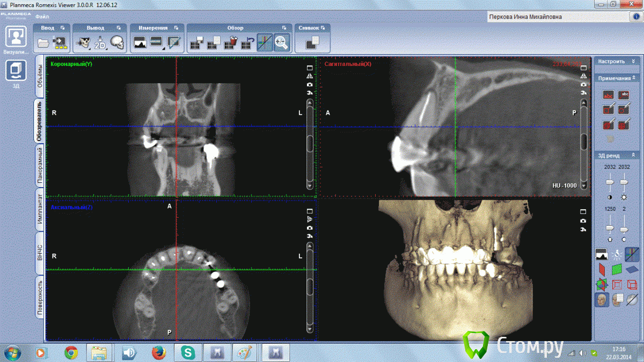Open Google Chrome from the taskbar
The width and height of the screenshot is (644, 362).
[x=70, y=352]
